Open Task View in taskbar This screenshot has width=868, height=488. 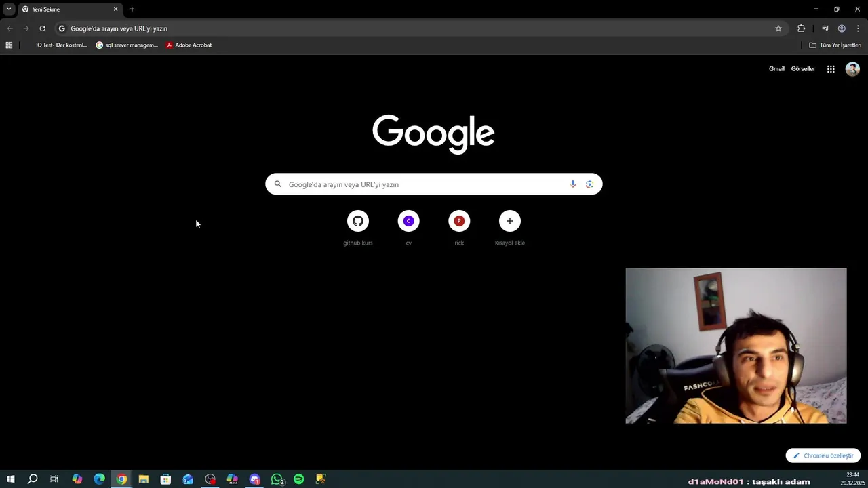pyautogui.click(x=54, y=479)
